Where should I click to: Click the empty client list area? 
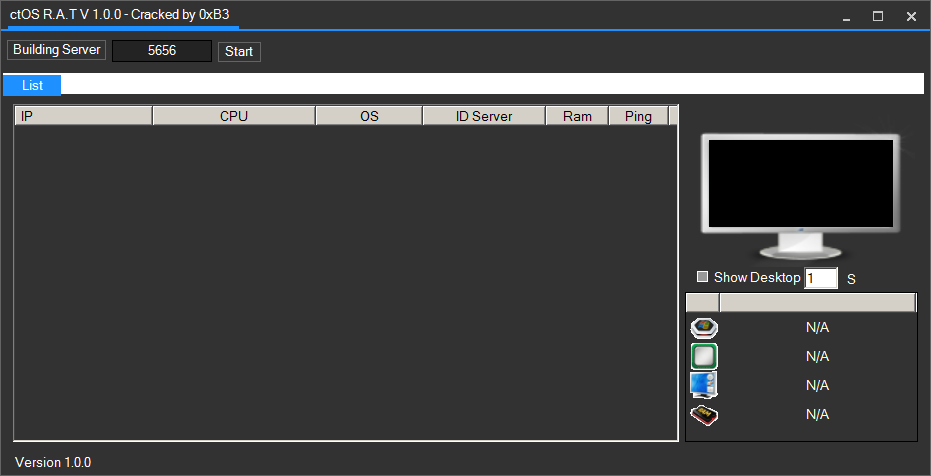coord(345,280)
